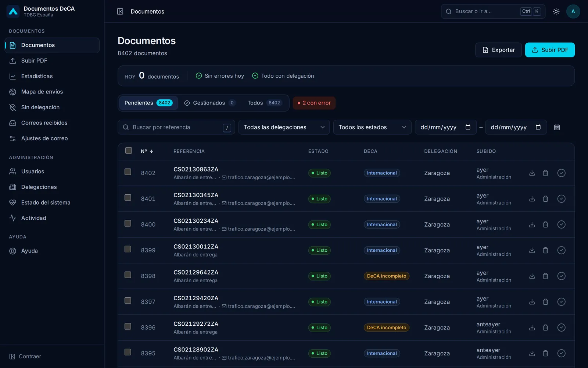Download document CS02129272ZA

tap(532, 328)
